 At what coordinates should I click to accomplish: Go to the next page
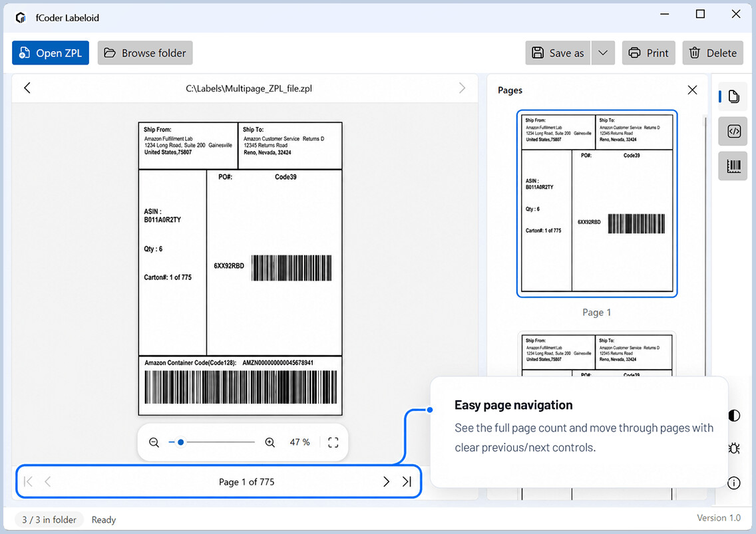[x=386, y=481]
